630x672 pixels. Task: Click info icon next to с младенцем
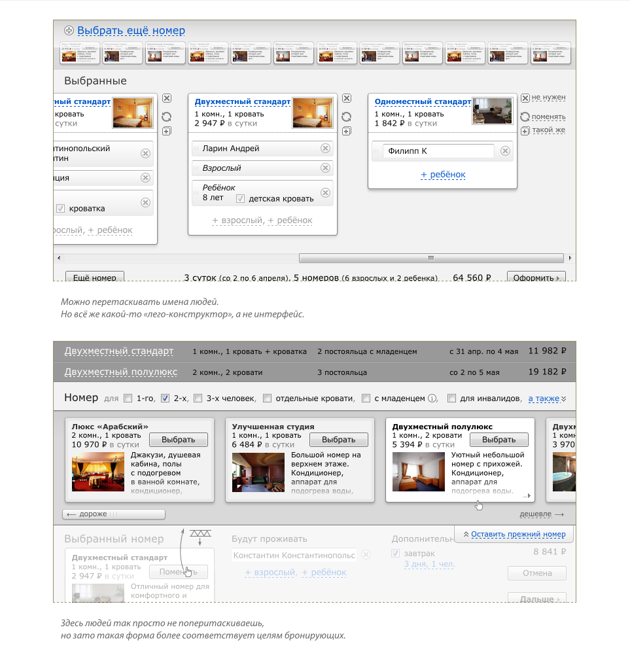click(432, 398)
